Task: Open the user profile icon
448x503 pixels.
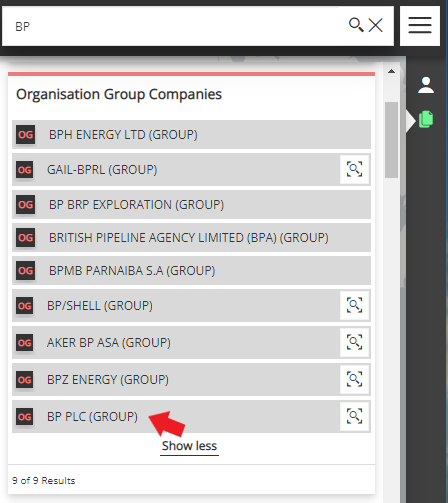Action: [426, 85]
